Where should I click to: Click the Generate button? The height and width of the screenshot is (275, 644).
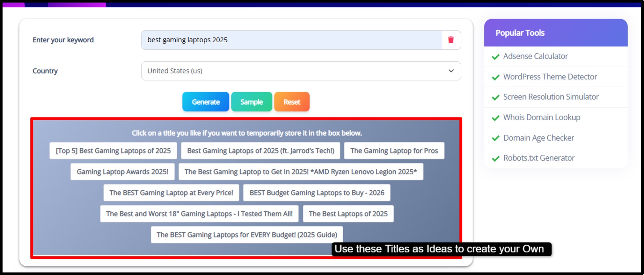(206, 102)
